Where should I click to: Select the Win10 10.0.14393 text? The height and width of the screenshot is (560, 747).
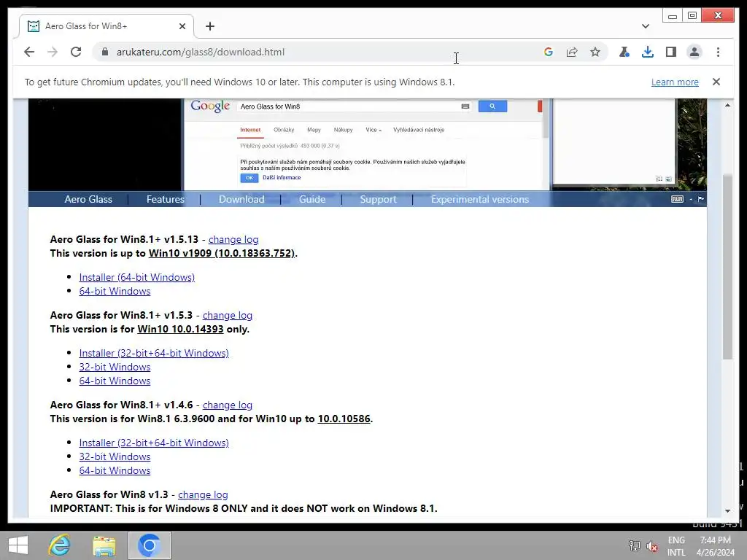[180, 329]
